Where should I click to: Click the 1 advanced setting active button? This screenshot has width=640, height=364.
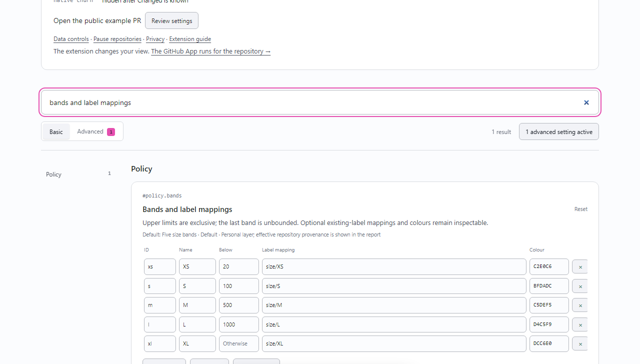559,131
